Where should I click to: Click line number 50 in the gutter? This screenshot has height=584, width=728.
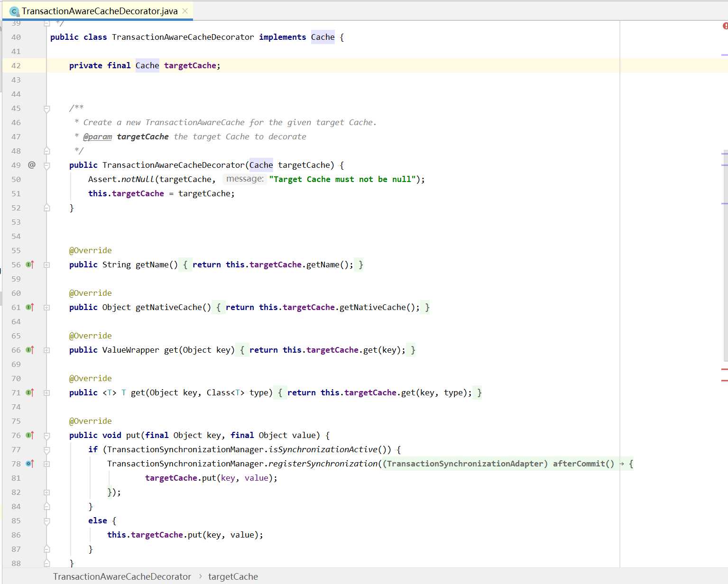pyautogui.click(x=16, y=179)
